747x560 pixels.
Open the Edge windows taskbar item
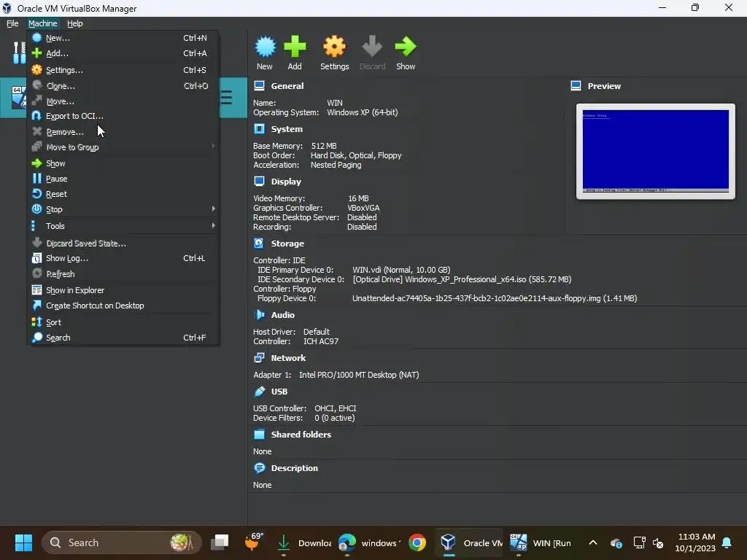370,542
